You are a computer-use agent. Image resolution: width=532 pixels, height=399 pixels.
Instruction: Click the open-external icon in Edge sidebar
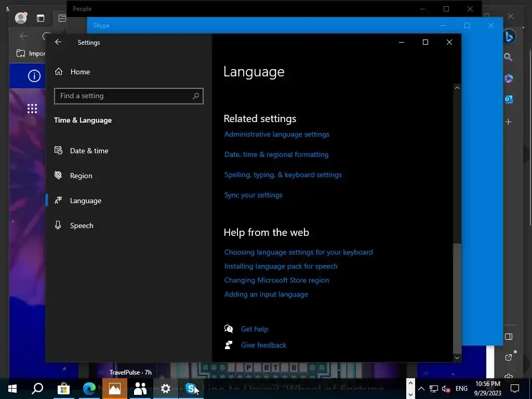(x=508, y=357)
